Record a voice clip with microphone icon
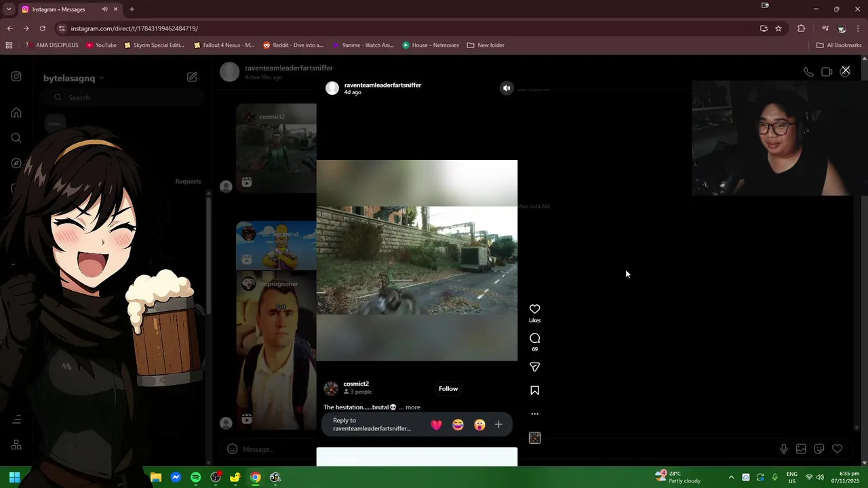This screenshot has width=868, height=488. (783, 449)
